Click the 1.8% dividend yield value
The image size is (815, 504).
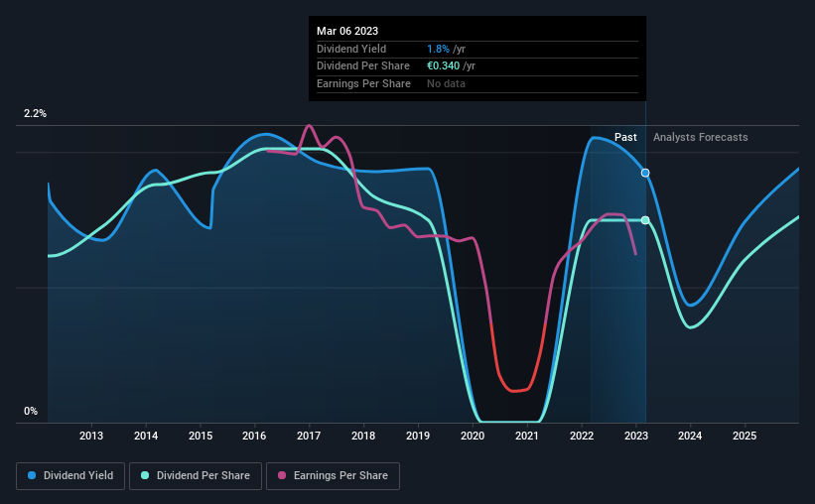(438, 49)
